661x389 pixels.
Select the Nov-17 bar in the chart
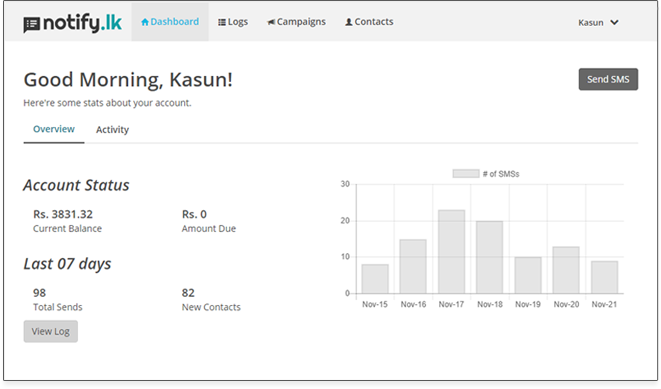[x=451, y=252]
